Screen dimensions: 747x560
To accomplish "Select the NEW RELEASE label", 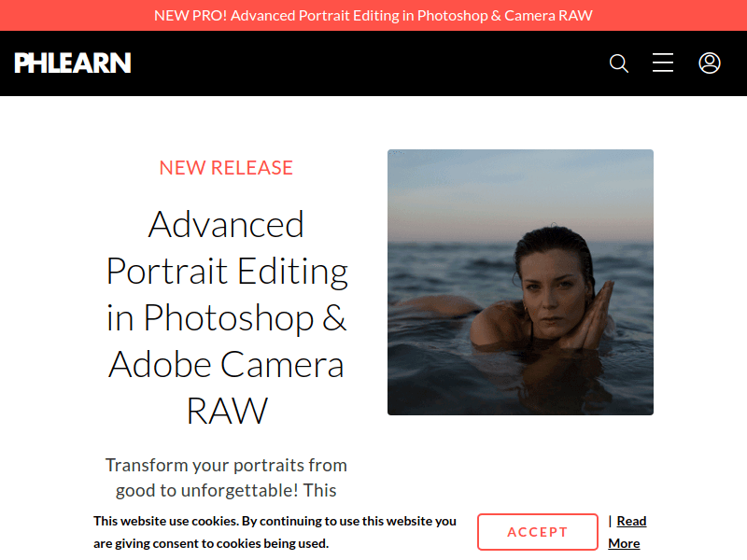I will click(x=226, y=168).
